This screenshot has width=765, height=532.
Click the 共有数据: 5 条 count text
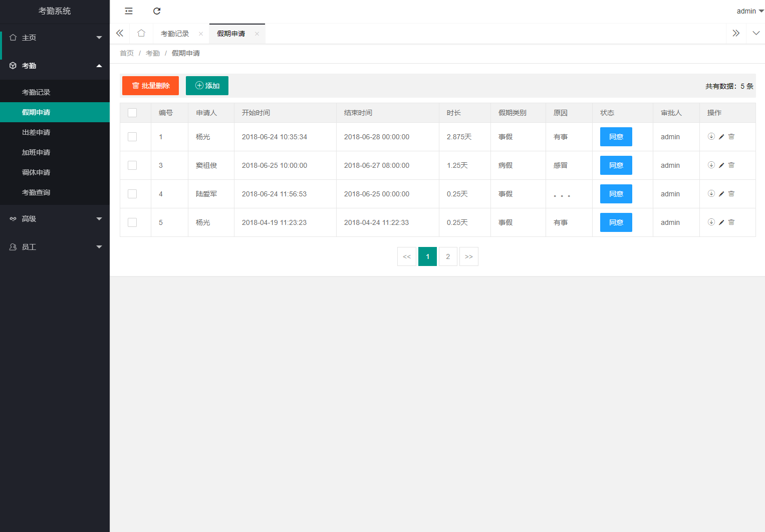coord(729,86)
